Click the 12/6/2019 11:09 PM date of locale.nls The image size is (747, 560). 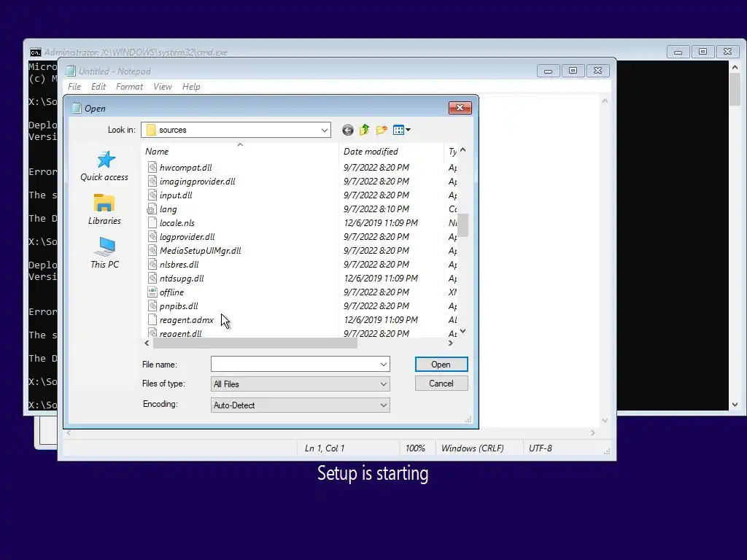(381, 223)
